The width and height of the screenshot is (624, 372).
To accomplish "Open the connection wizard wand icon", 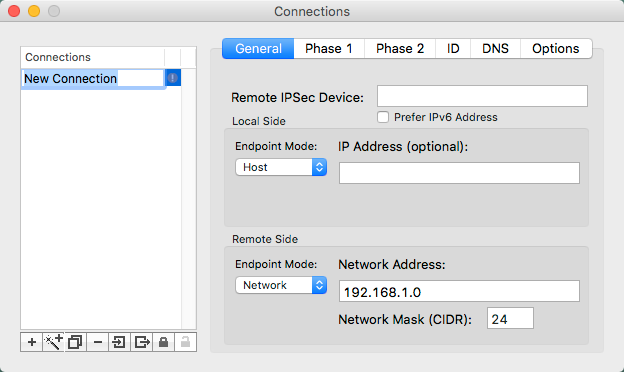I will click(53, 342).
